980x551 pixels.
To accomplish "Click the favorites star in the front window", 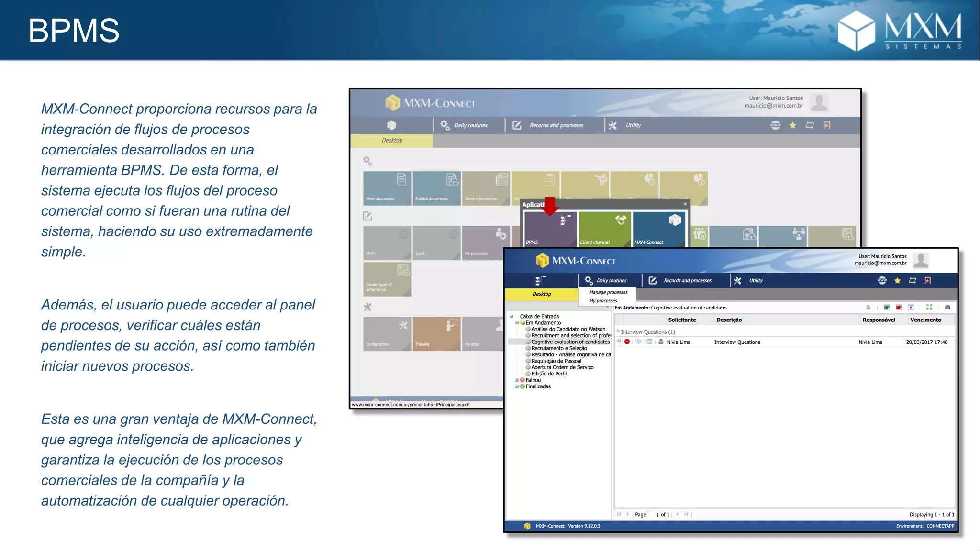I will click(x=897, y=281).
